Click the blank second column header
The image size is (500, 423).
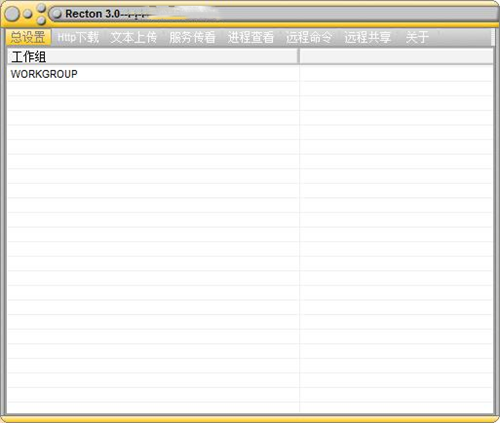click(396, 56)
